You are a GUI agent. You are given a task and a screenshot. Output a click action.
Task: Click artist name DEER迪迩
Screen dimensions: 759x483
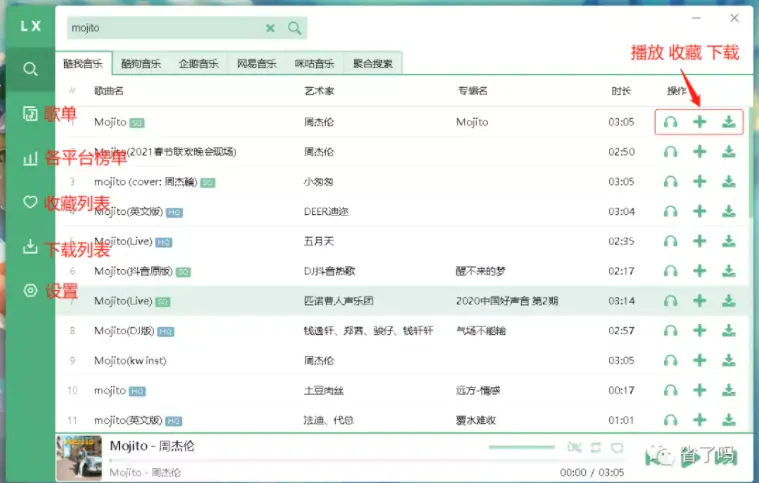(x=326, y=211)
